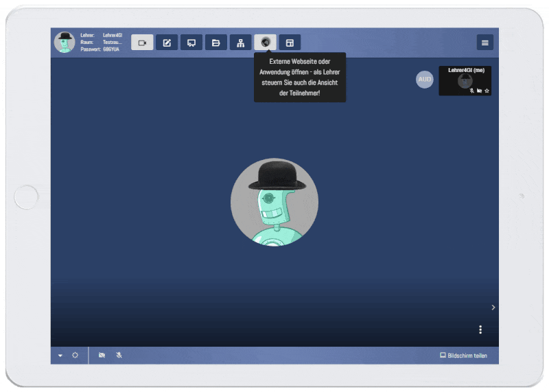This screenshot has height=392, width=549.
Task: Open the whiteboard edit tool
Action: pos(167,43)
